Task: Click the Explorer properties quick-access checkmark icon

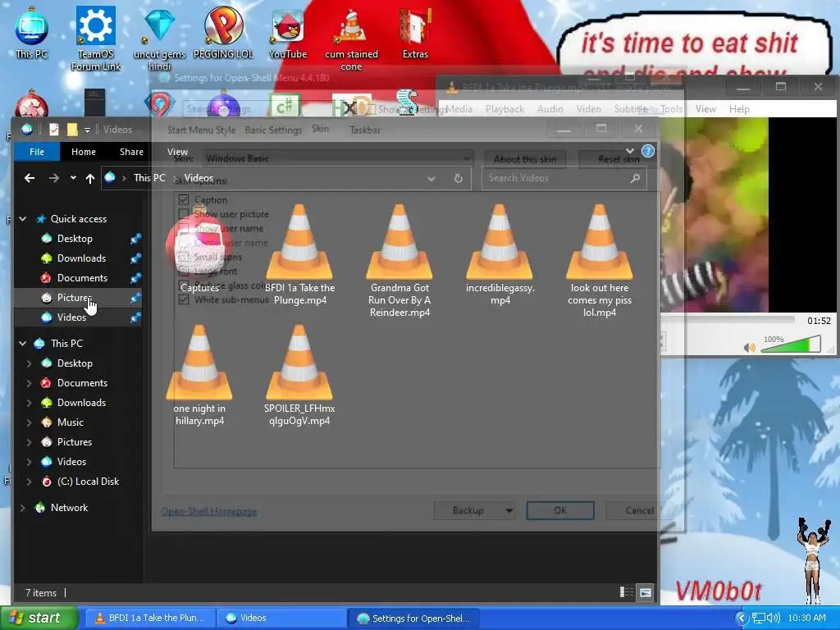Action: pos(54,129)
